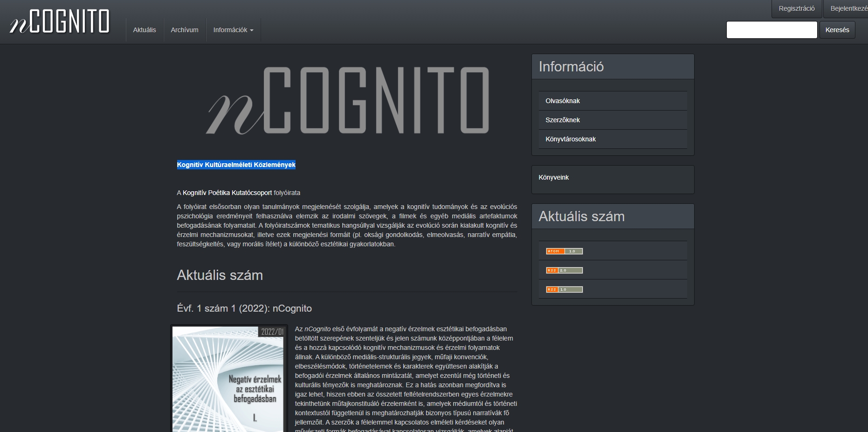The image size is (868, 432).
Task: Click the highlighted Kognitív Kultúraelméleti Közlemények text
Action: coord(236,165)
